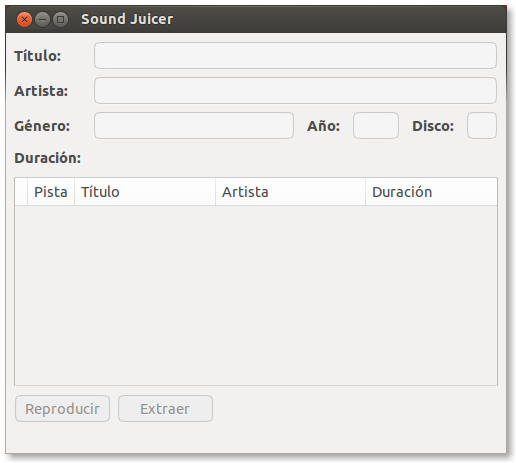
Task: Sort by the Título column header
Action: pyautogui.click(x=145, y=192)
